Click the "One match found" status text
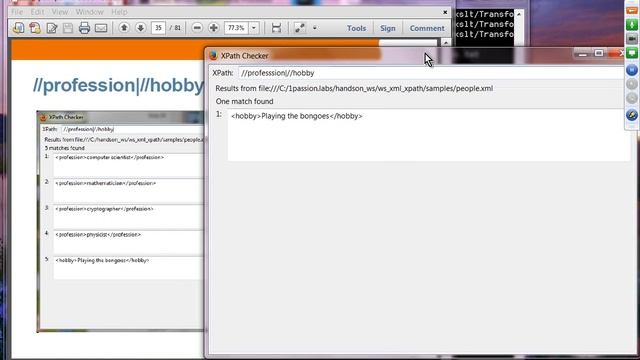Viewport: 640px width, 360px height. 244,101
